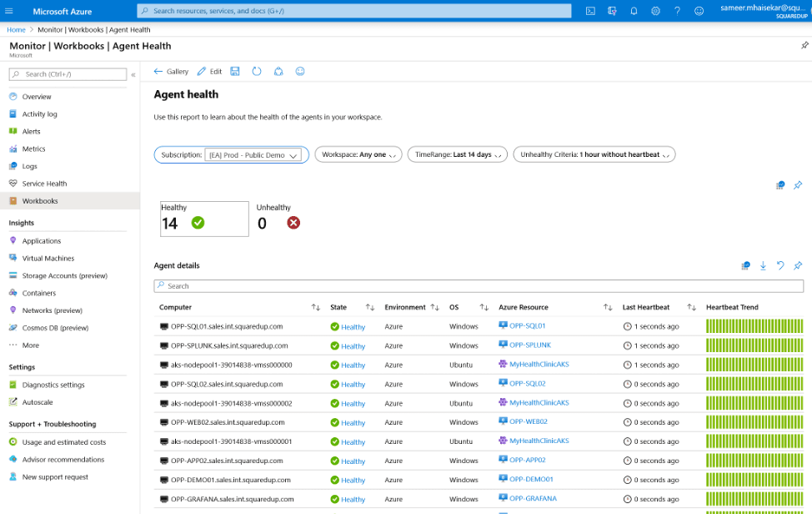Sort by the Azure Resource column
This screenshot has height=514, width=812.
point(608,307)
